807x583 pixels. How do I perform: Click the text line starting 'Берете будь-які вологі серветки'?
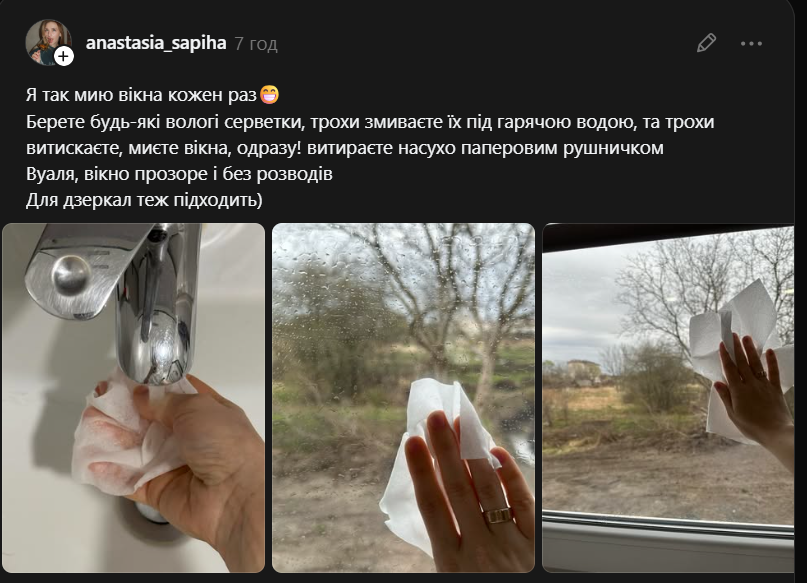[x=370, y=122]
